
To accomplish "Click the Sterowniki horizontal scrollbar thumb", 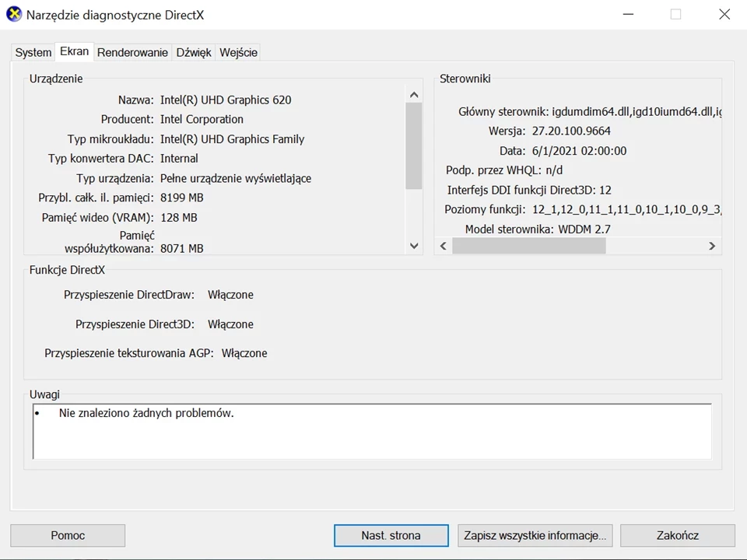I will point(529,246).
